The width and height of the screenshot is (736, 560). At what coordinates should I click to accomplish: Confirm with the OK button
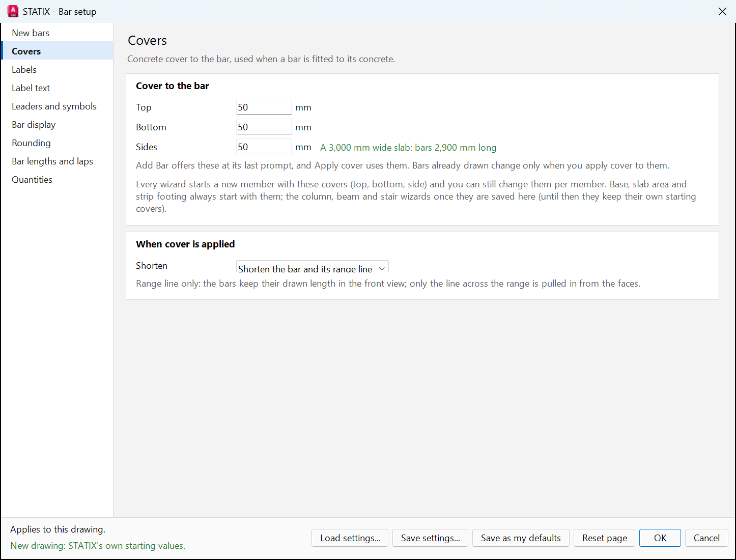click(x=660, y=538)
